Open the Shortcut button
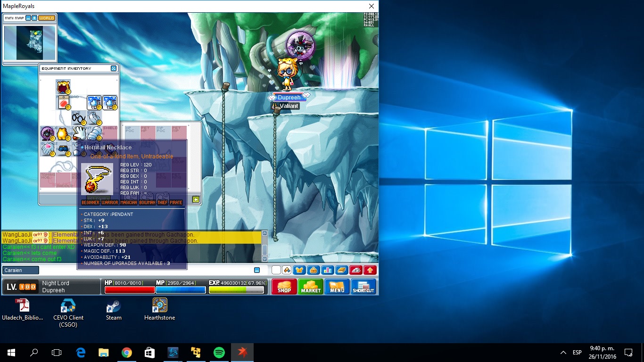Screen dimensions: 644x362 (363, 287)
